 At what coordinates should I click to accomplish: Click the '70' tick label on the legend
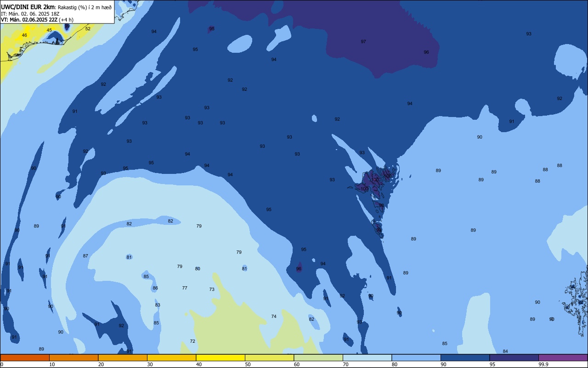pos(345,364)
